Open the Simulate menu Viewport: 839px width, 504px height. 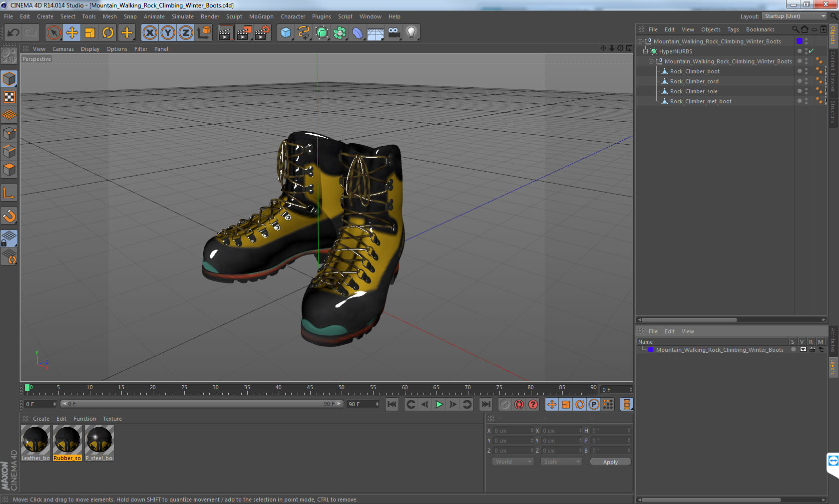coord(183,16)
